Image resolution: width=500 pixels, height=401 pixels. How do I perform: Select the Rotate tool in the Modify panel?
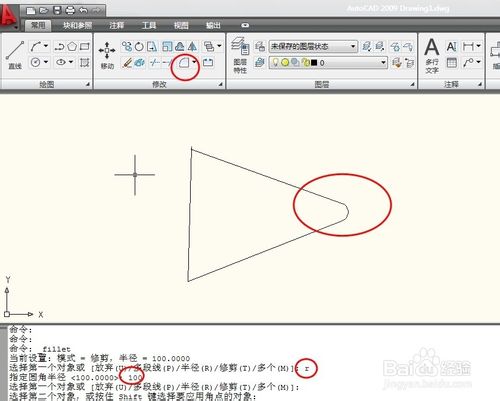(139, 46)
